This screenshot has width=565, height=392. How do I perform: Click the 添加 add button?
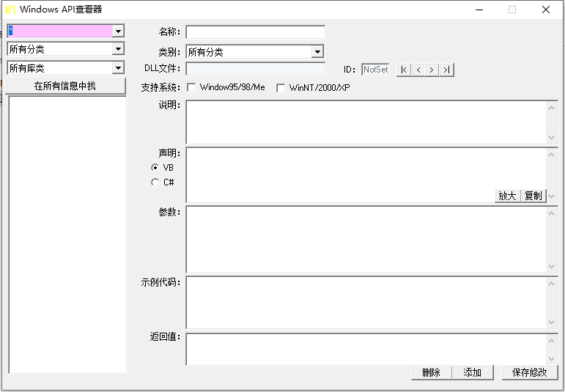pos(473,372)
